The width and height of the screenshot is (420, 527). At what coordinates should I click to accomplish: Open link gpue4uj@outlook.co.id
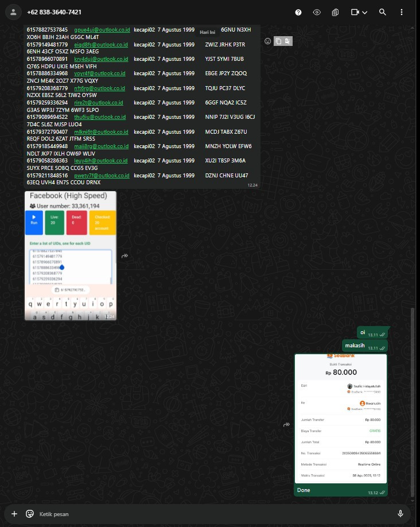point(102,30)
